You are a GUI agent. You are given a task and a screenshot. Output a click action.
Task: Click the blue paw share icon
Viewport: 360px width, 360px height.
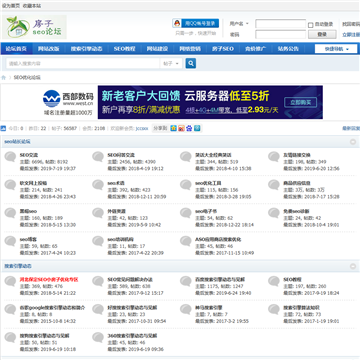tap(189, 128)
